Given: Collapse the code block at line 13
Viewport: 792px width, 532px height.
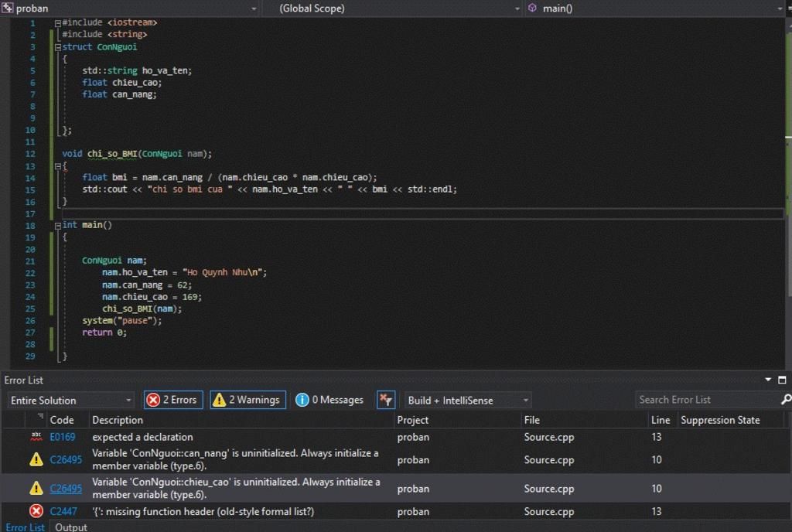Looking at the screenshot, I should click(57, 166).
